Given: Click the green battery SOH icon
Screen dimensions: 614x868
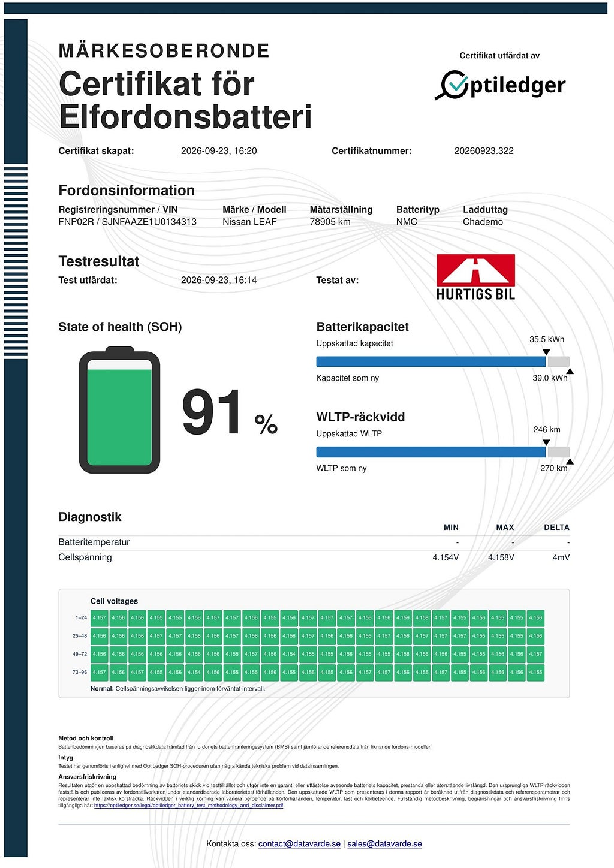Looking at the screenshot, I should 120,410.
